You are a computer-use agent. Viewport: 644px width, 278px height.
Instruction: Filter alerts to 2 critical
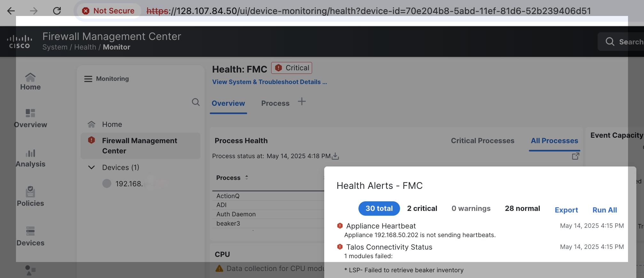coord(422,209)
